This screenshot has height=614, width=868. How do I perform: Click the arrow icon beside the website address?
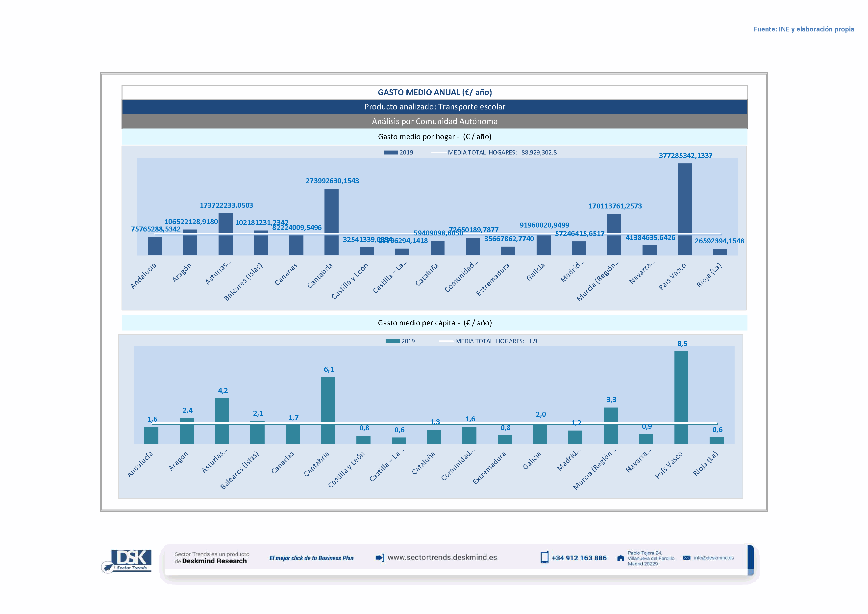380,557
